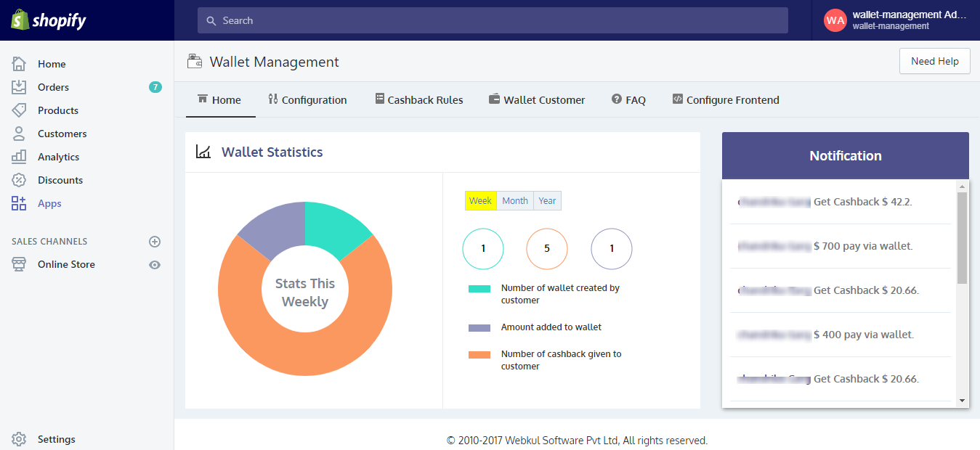Click the Need Help button
980x450 pixels.
(934, 61)
